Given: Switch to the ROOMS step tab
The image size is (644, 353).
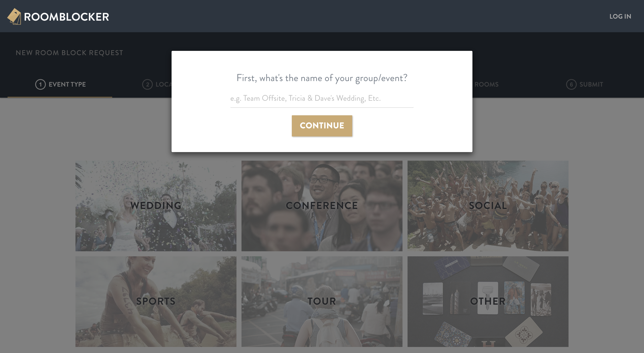Looking at the screenshot, I should (x=486, y=84).
